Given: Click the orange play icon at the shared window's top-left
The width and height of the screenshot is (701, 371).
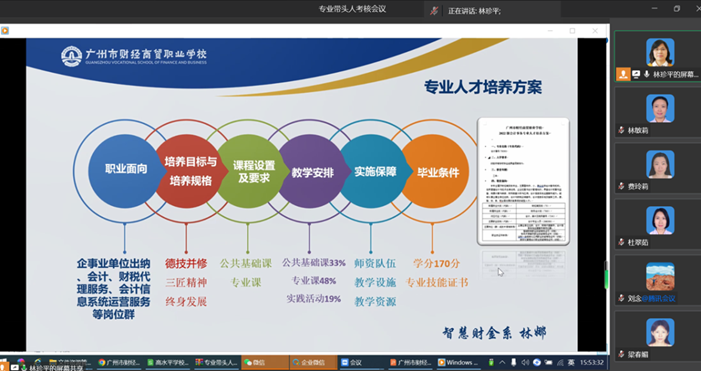Looking at the screenshot, I should tap(4, 31).
